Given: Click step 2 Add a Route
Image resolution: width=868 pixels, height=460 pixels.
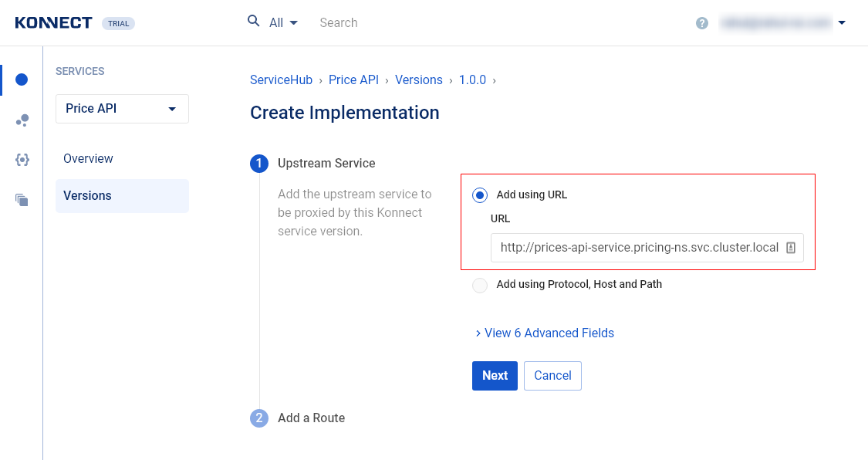Looking at the screenshot, I should [x=311, y=418].
